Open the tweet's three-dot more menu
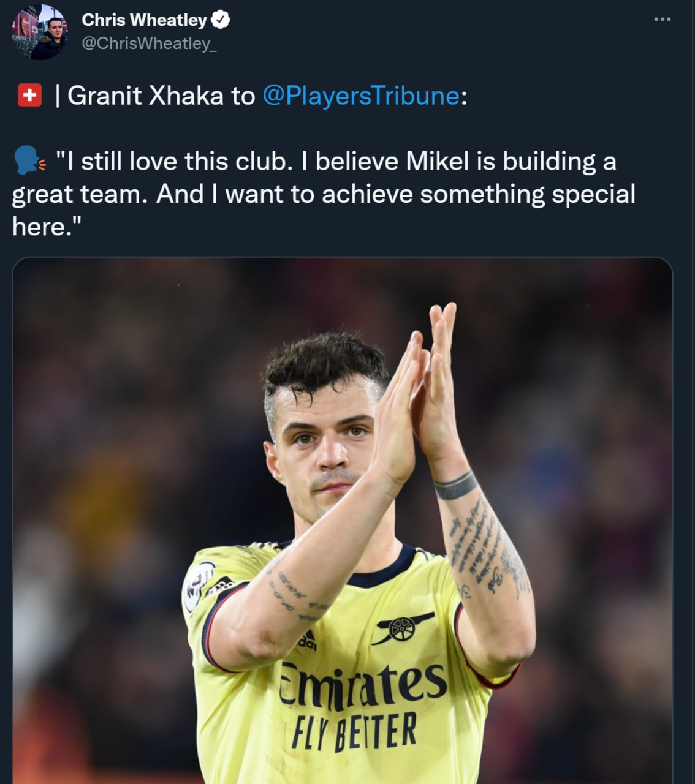 point(662,20)
